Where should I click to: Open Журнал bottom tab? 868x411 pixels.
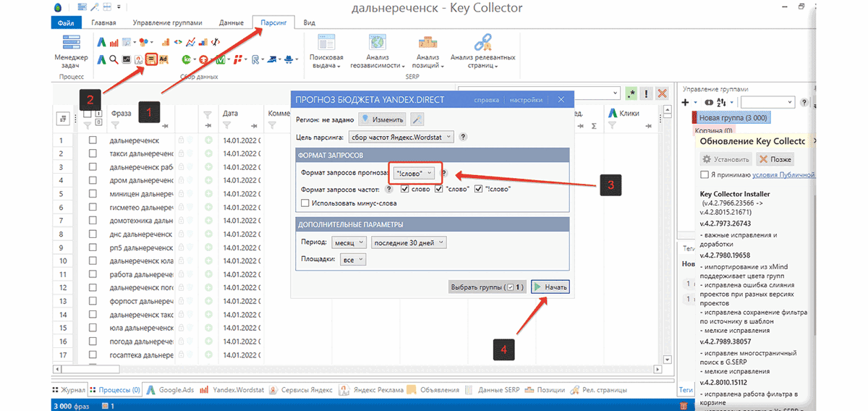pos(69,389)
